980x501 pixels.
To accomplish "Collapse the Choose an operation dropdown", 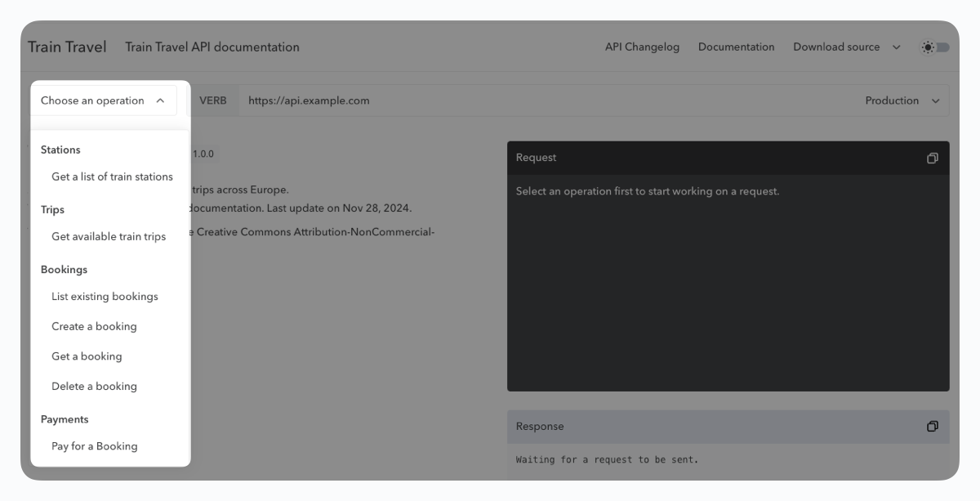I will tap(105, 100).
